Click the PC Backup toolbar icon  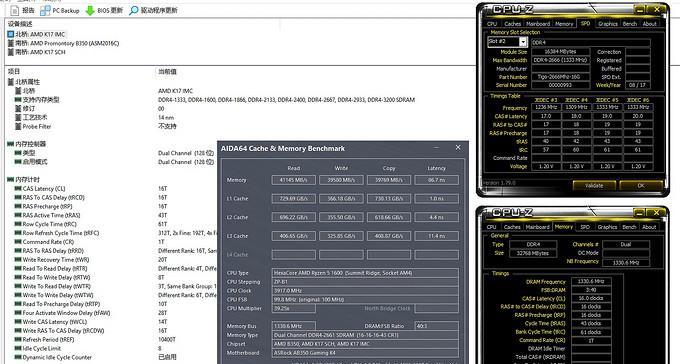pyautogui.click(x=45, y=10)
